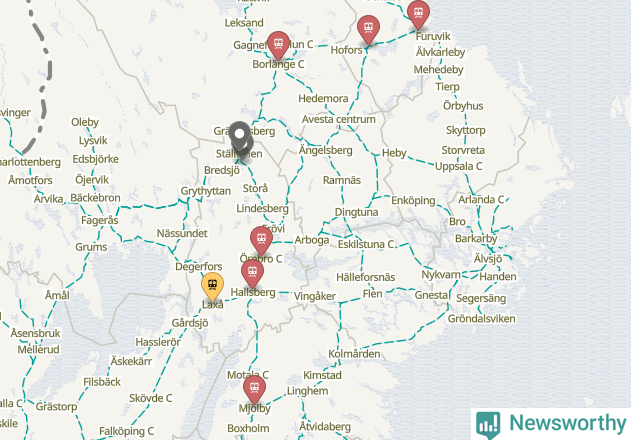Click the Vingåker station label

pos(315,296)
